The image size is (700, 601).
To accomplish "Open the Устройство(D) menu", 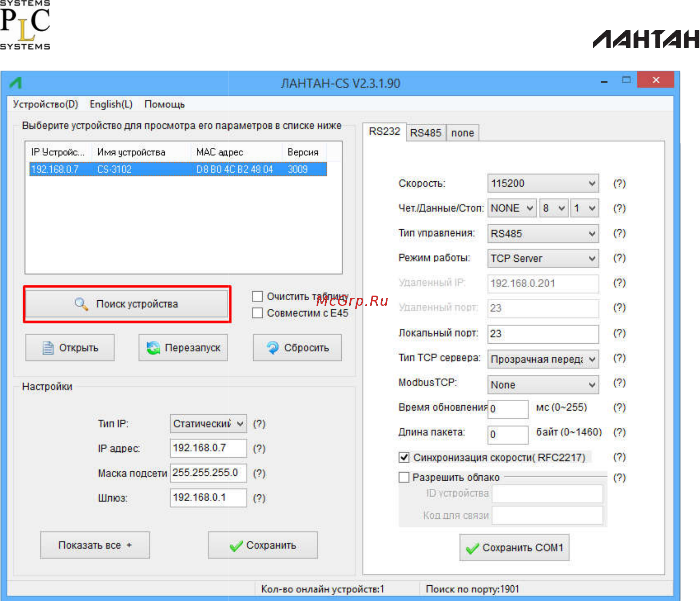I will click(45, 104).
